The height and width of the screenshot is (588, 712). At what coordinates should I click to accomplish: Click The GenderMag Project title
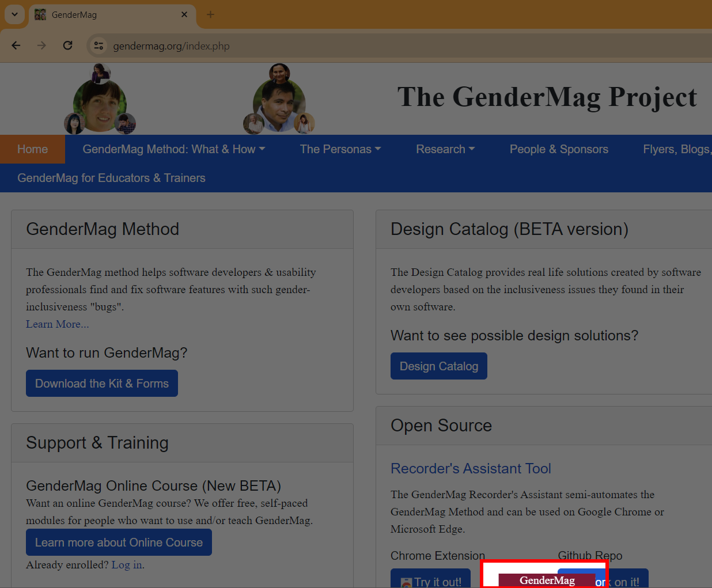coord(547,97)
